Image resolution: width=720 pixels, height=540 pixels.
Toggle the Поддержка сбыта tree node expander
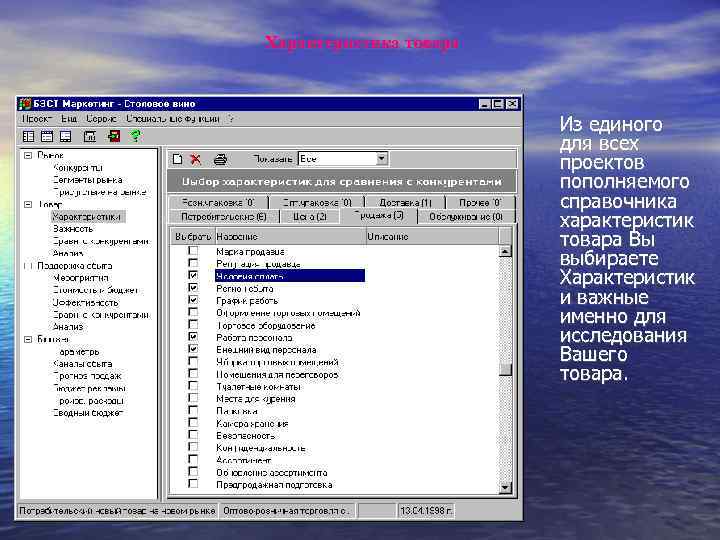[x=28, y=266]
